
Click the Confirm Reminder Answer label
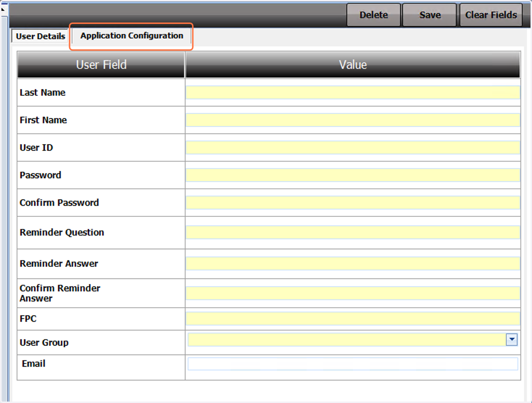coord(60,293)
